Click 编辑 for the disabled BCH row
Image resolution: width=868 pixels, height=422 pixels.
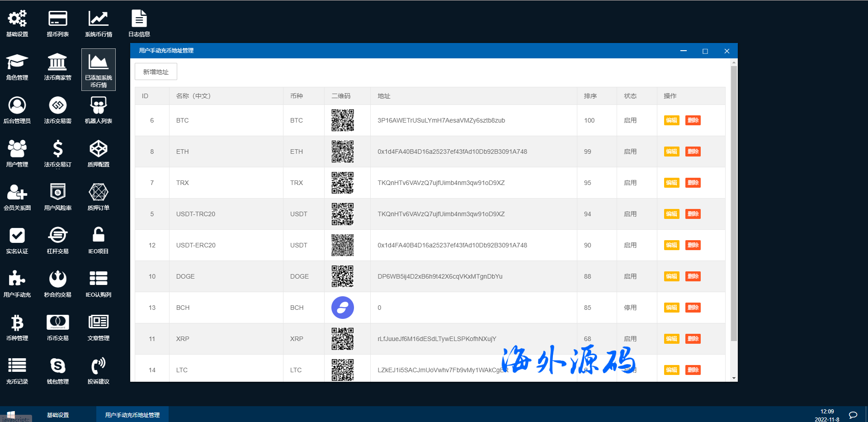671,308
